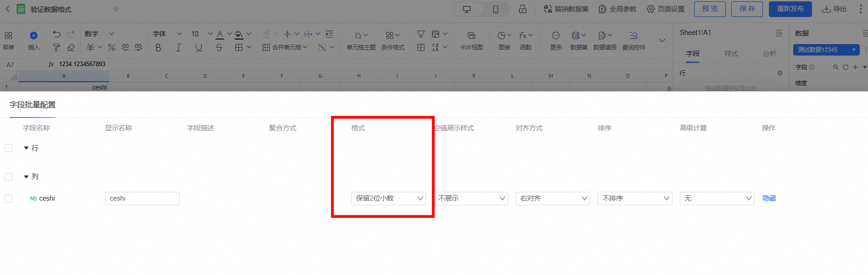868x275 pixels.
Task: Switch to the 样式 tab
Action: coord(731,54)
